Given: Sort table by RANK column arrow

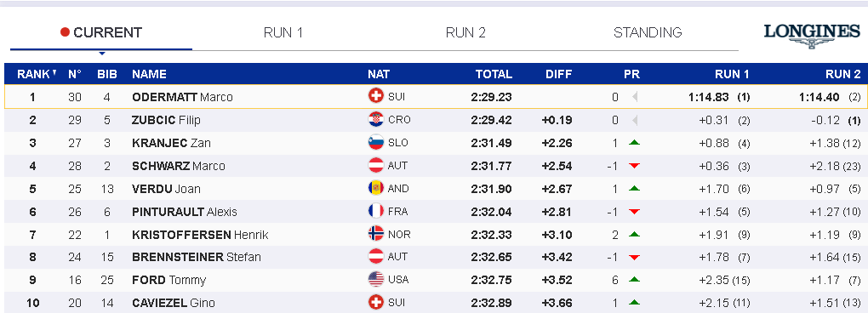Looking at the screenshot, I should click(54, 73).
